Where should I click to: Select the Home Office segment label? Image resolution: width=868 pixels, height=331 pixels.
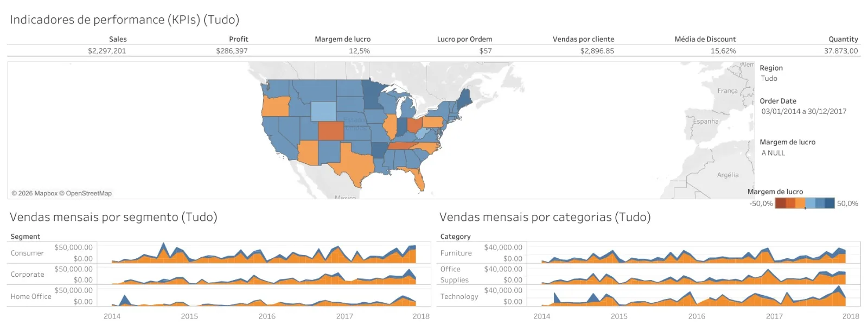[x=31, y=296]
